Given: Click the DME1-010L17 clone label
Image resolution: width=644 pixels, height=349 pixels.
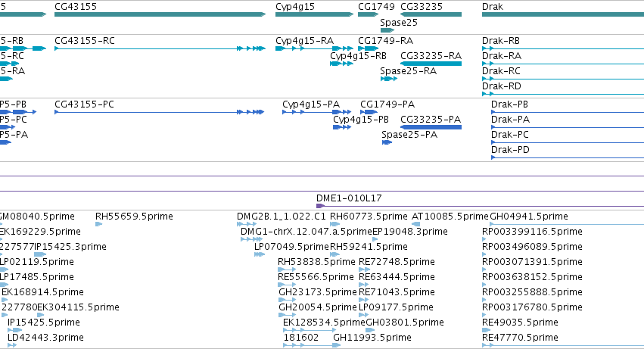Looking at the screenshot, I should [349, 198].
